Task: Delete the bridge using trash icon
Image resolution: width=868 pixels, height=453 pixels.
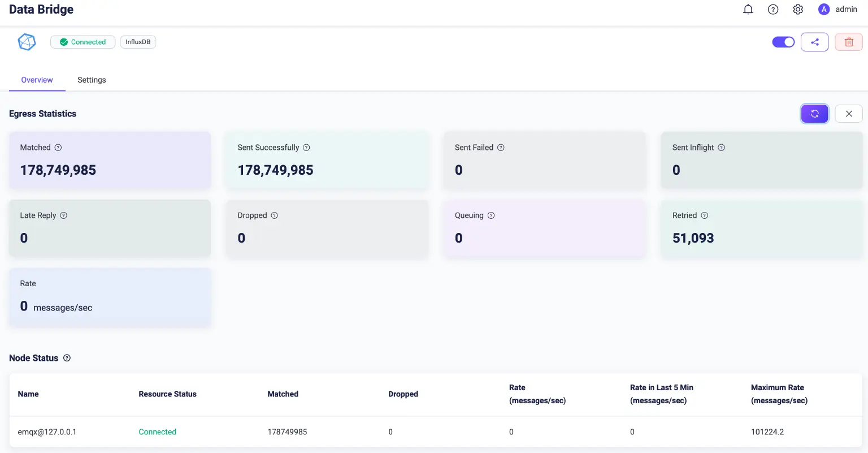Action: point(848,42)
